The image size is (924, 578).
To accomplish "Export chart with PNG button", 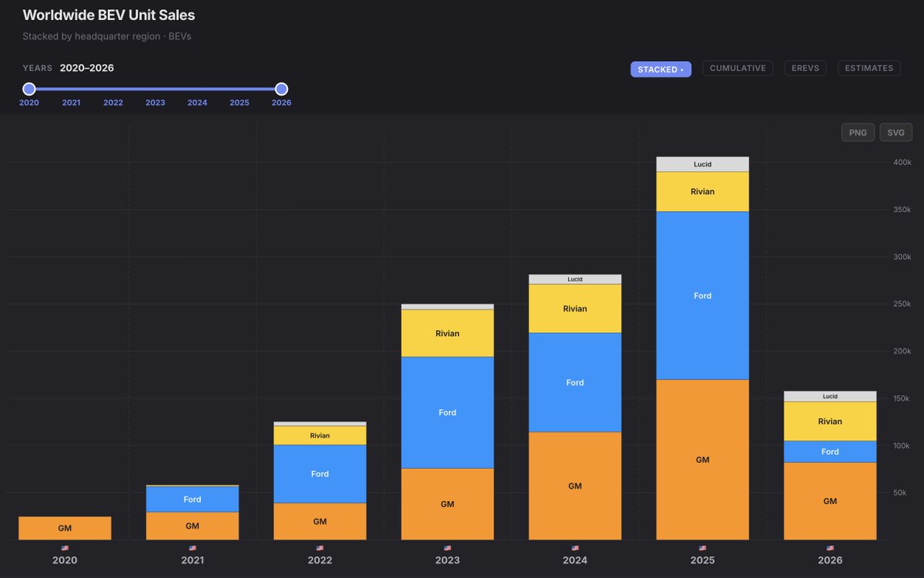I will 858,133.
